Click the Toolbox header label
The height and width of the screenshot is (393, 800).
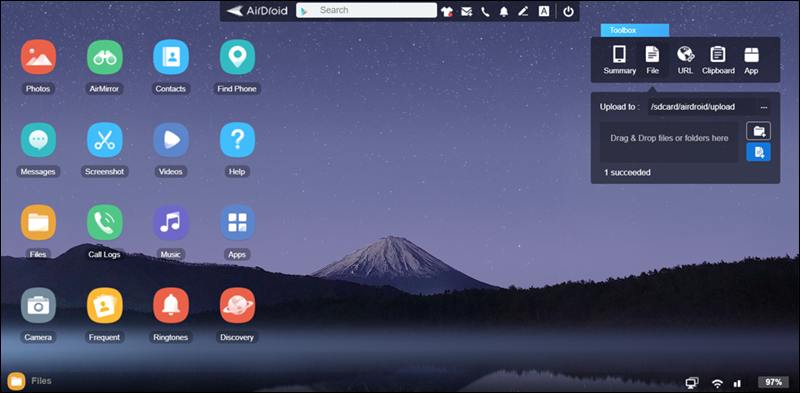tap(635, 31)
